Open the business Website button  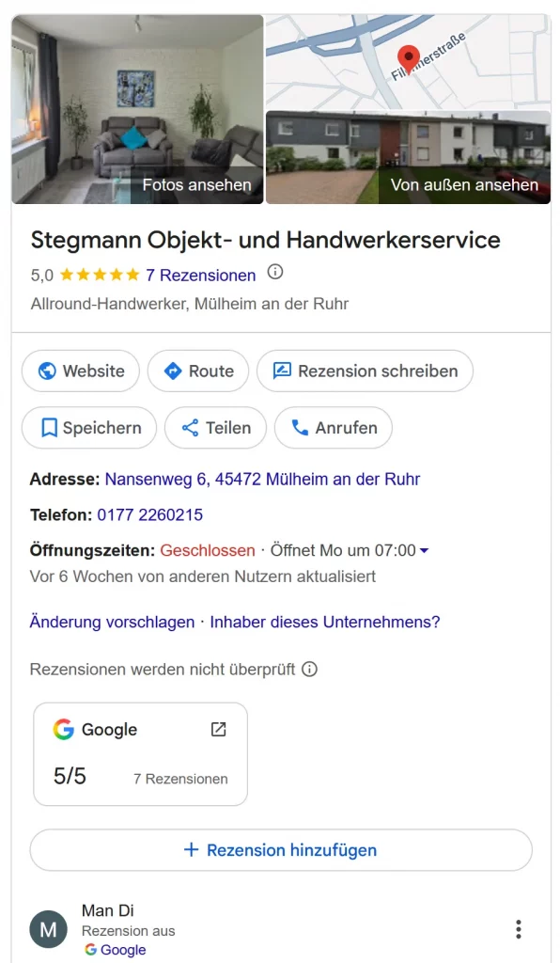[81, 371]
